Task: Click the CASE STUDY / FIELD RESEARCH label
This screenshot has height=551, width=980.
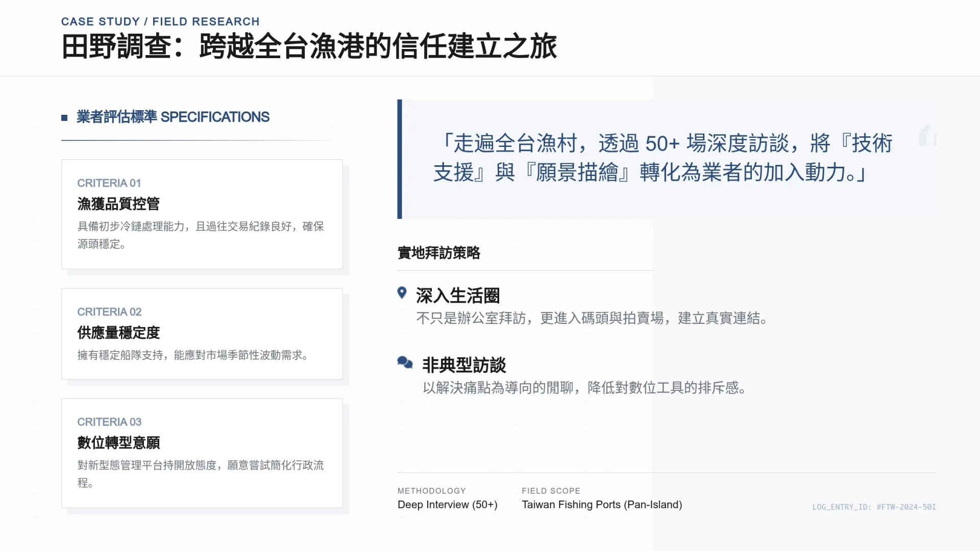Action: click(160, 21)
